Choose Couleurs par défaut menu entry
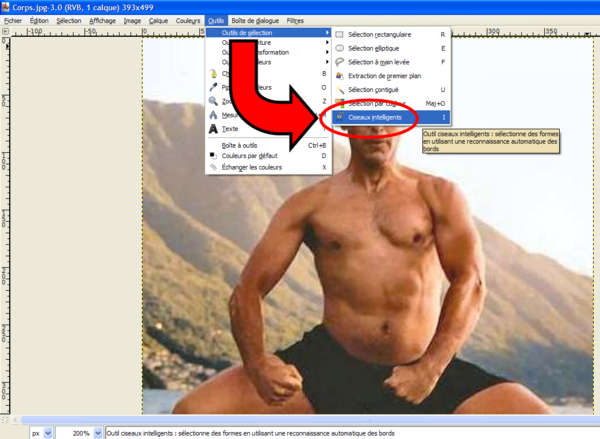Screen dimensions: 600x439 [268, 156]
